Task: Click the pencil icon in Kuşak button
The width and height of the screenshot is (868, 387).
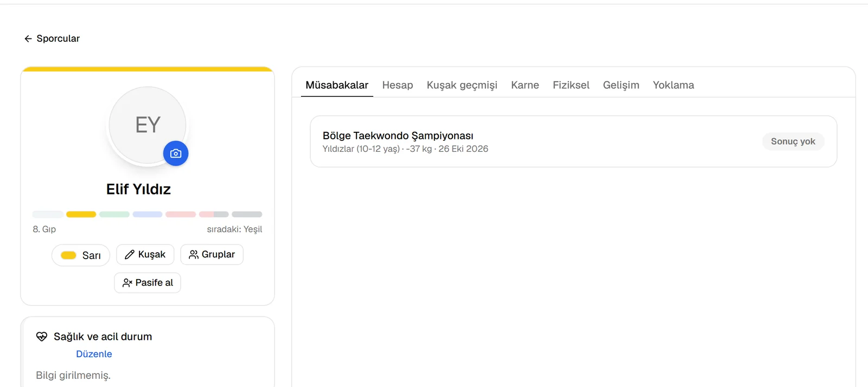Action: point(129,255)
